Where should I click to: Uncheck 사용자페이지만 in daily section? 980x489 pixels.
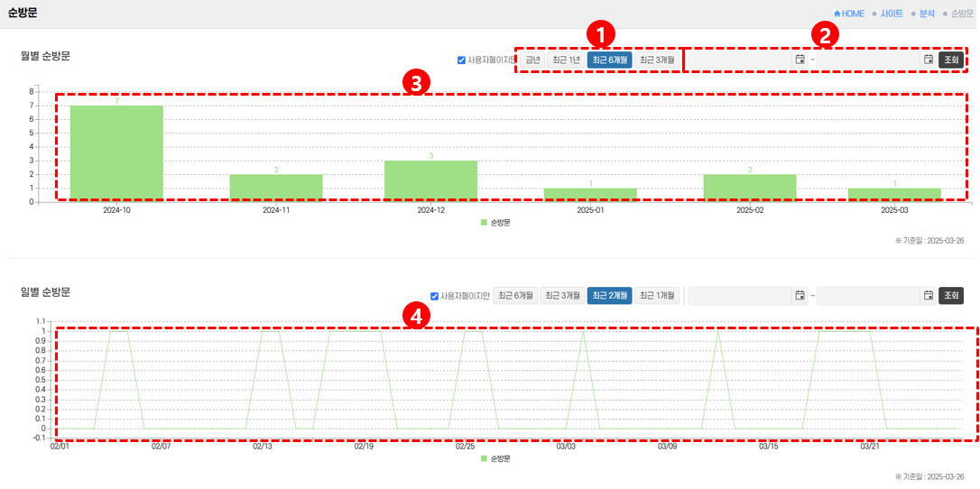pyautogui.click(x=435, y=296)
